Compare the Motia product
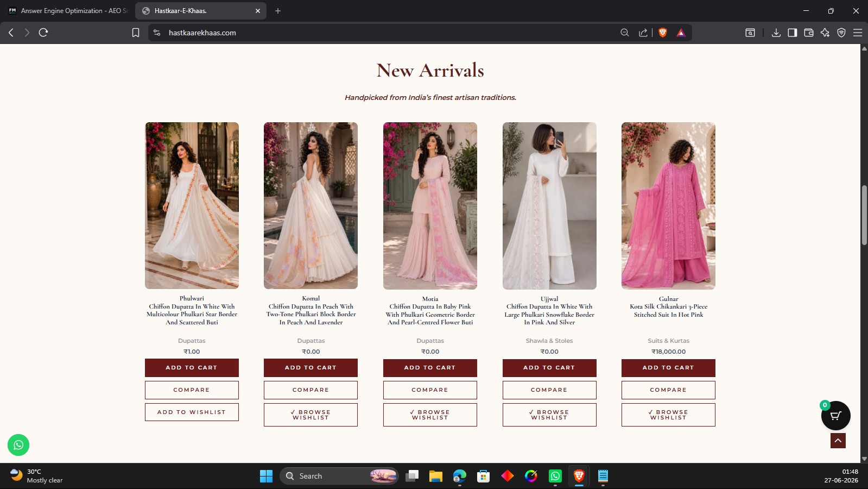Image resolution: width=868 pixels, height=489 pixels. coord(430,390)
